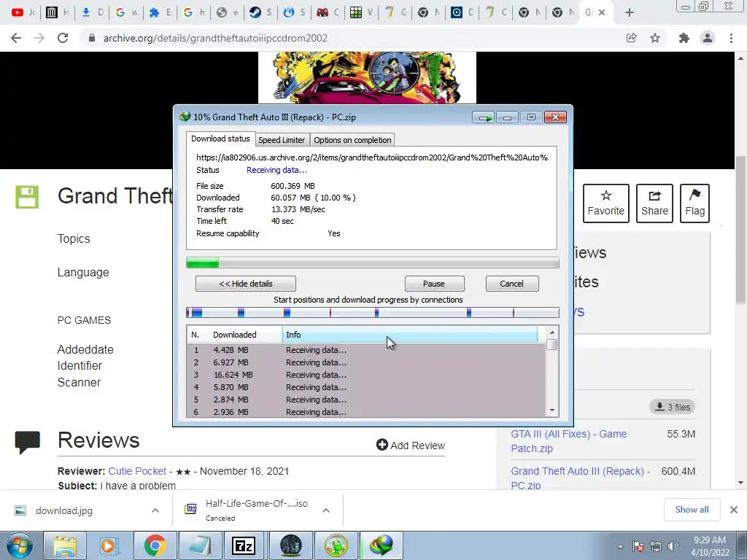Select the Download status tab
This screenshot has width=747, height=560.
click(x=220, y=139)
